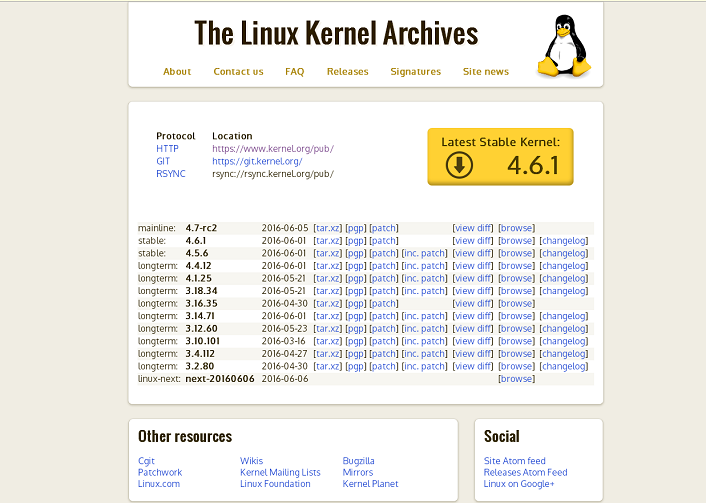The width and height of the screenshot is (706, 503).
Task: Download tar.xz for longterm 4.4.12
Action: tap(328, 266)
